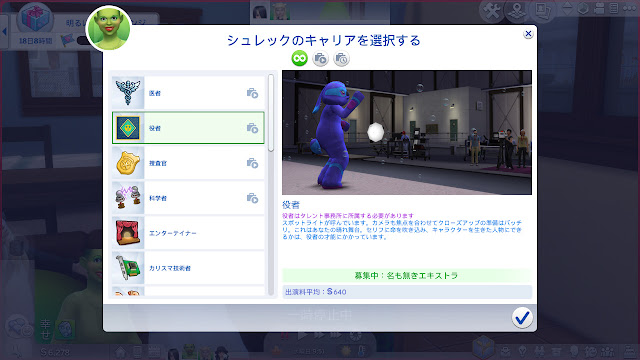Click the active-career briefcase icon beside 科学者
Image resolution: width=640 pixels, height=360 pixels.
tap(252, 198)
